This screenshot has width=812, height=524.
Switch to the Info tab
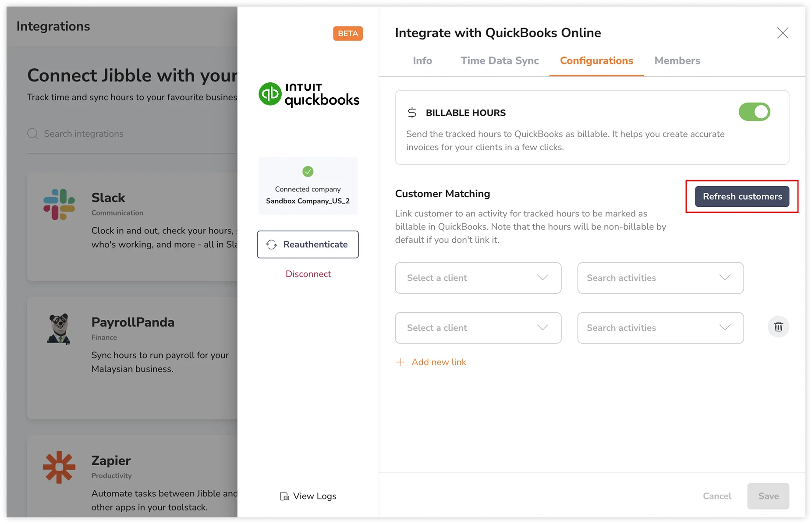[x=422, y=60]
